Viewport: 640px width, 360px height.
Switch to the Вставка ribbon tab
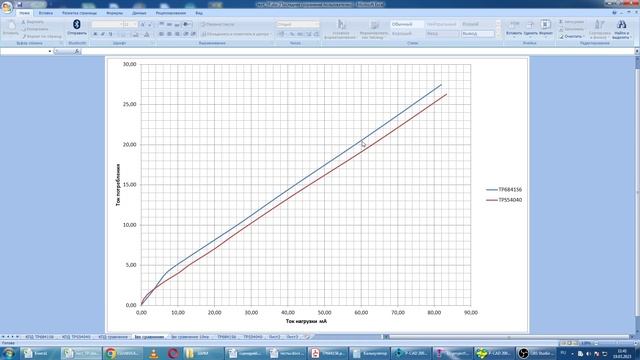pos(46,13)
